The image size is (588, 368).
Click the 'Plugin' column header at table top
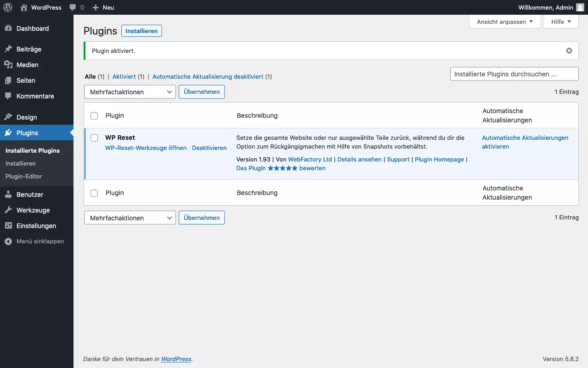(x=115, y=116)
